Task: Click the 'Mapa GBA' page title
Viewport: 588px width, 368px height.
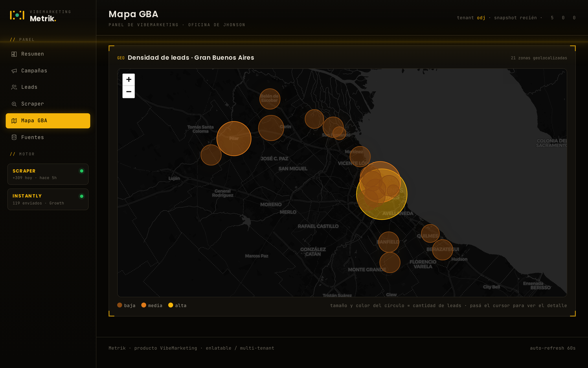Action: pyautogui.click(x=133, y=14)
